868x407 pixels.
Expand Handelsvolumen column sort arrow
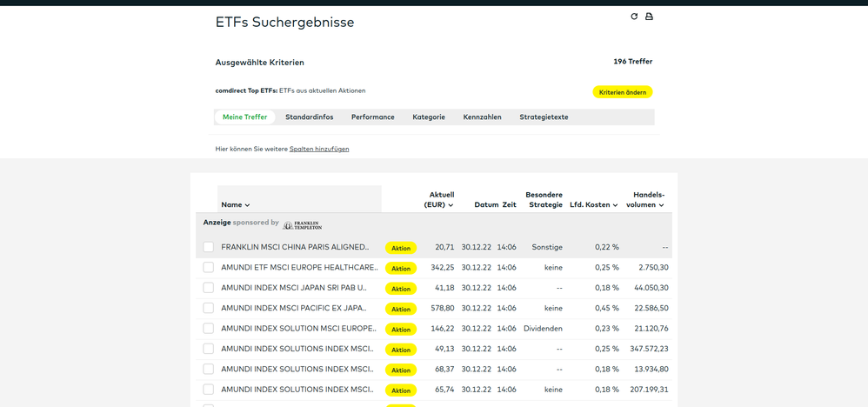point(661,205)
